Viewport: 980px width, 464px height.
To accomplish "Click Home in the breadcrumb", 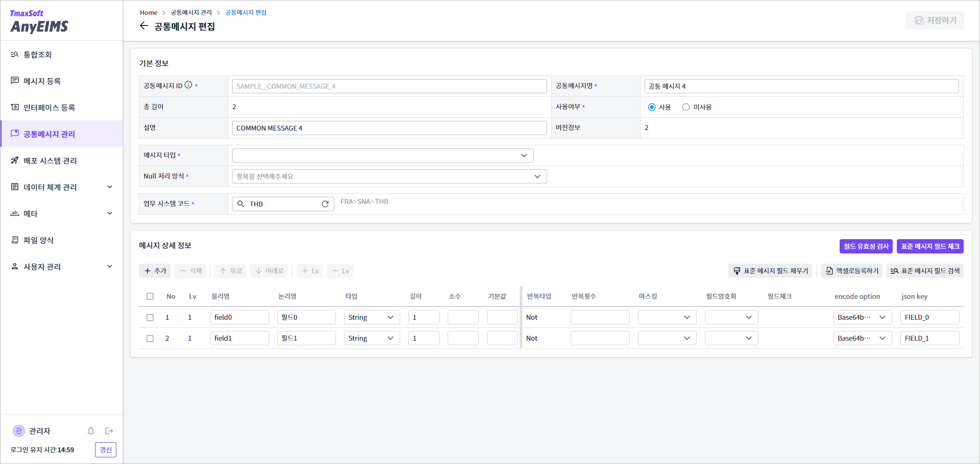I will tap(149, 12).
